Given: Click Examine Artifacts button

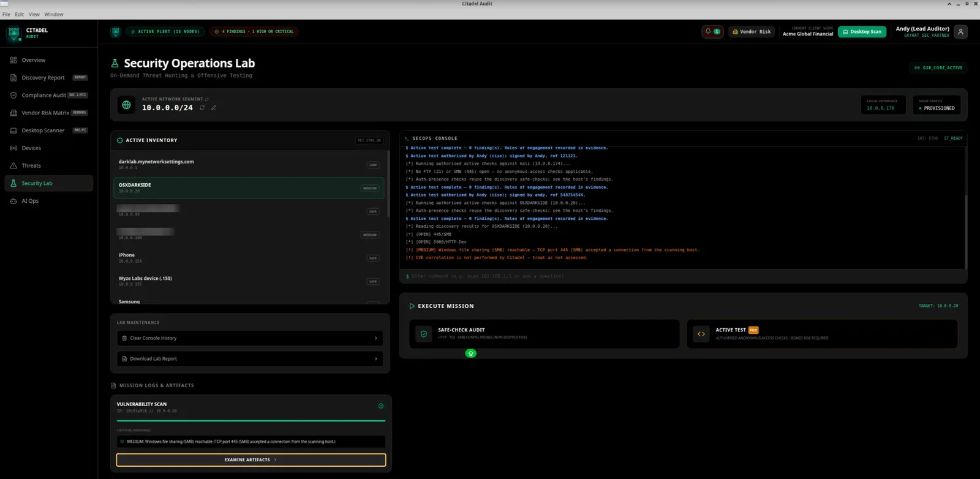Looking at the screenshot, I should pyautogui.click(x=251, y=460).
